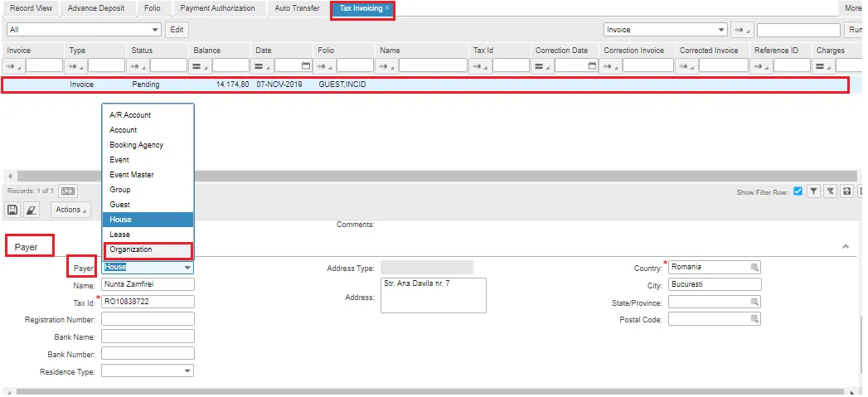Clear filters using crossed funnel icon
Screen dimensions: 868x397
pyautogui.click(x=830, y=191)
